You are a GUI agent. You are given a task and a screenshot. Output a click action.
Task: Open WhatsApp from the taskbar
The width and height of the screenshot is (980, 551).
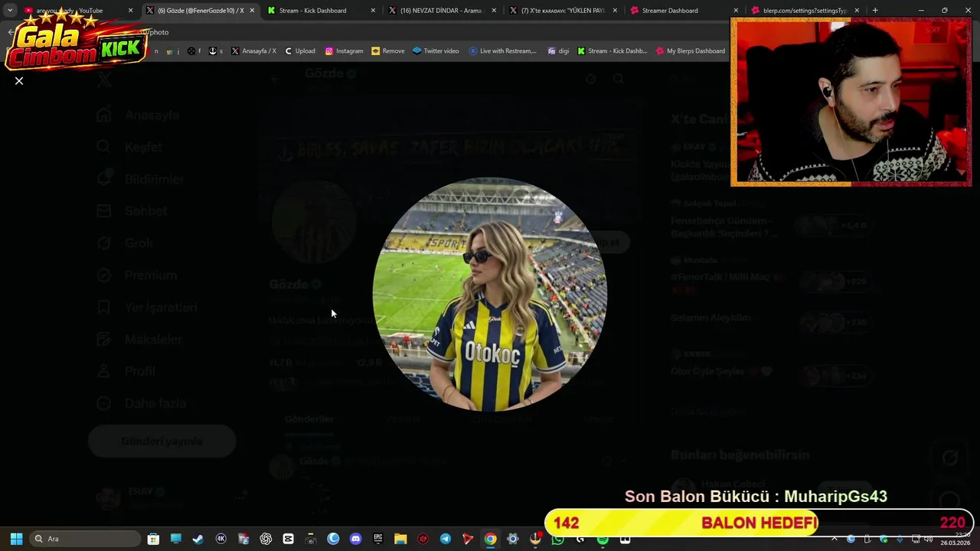557,539
